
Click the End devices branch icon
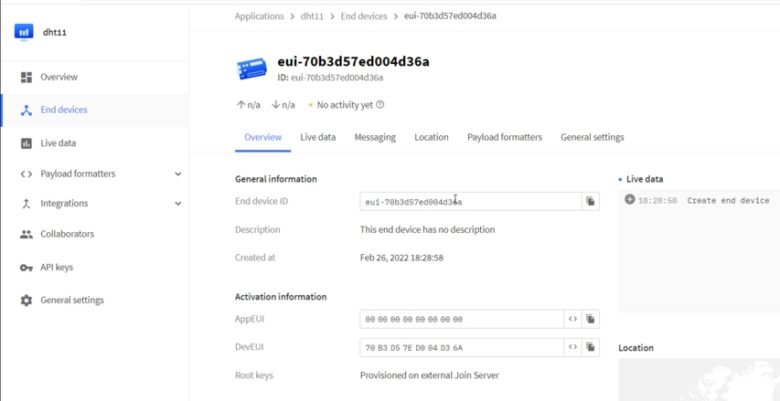point(26,110)
